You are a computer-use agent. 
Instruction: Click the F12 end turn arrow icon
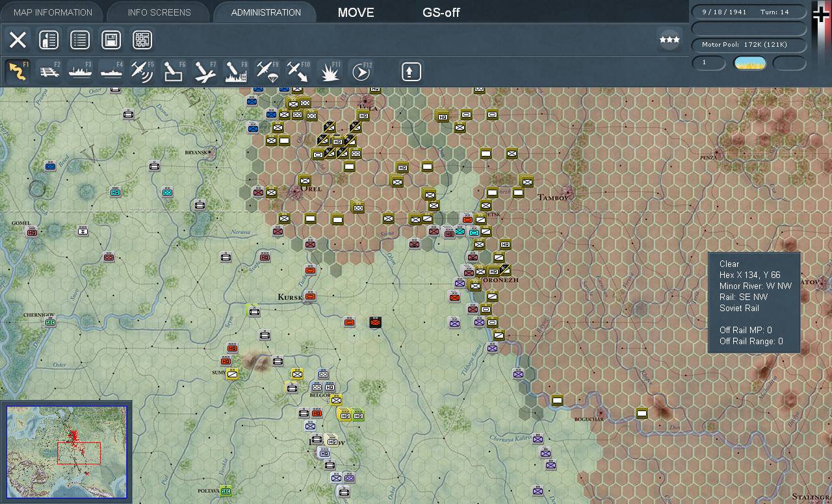tap(361, 71)
